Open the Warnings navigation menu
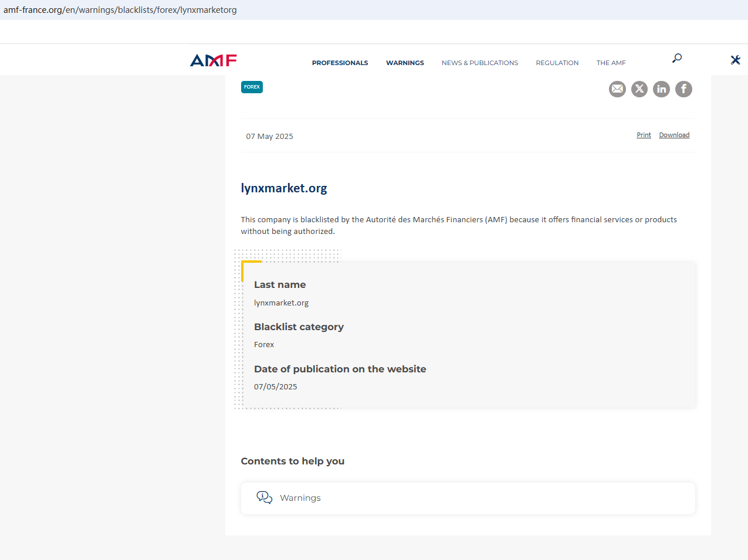Image resolution: width=748 pixels, height=560 pixels. 405,63
